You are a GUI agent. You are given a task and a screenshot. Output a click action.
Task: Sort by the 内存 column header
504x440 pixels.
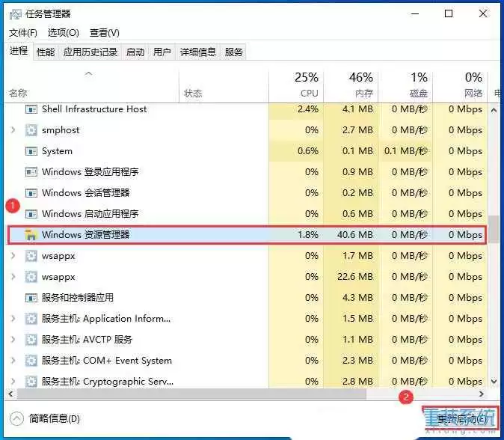tap(351, 85)
